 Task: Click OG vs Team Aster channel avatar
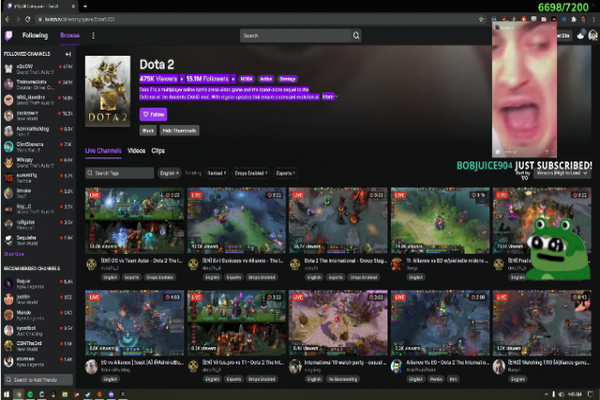point(91,264)
